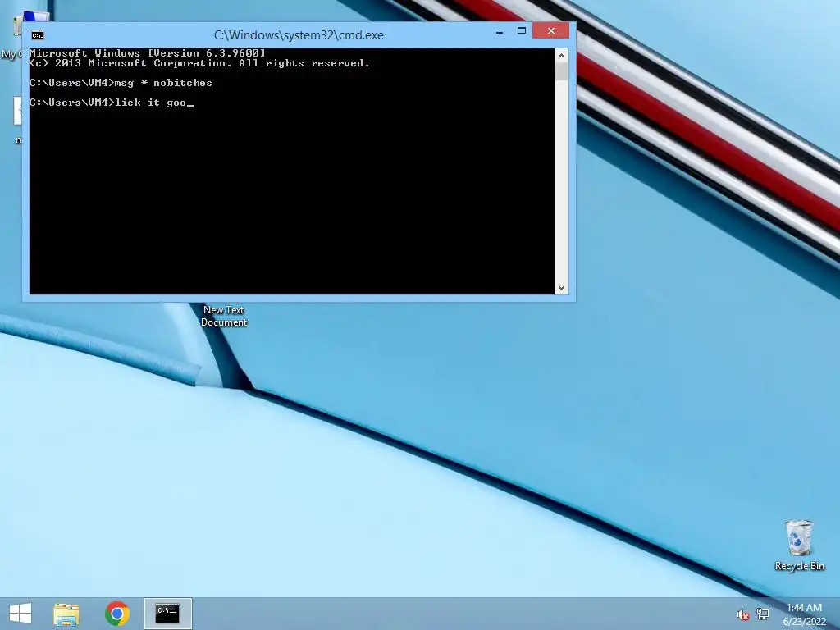Select the Recycle Bin desktop icon

799,545
